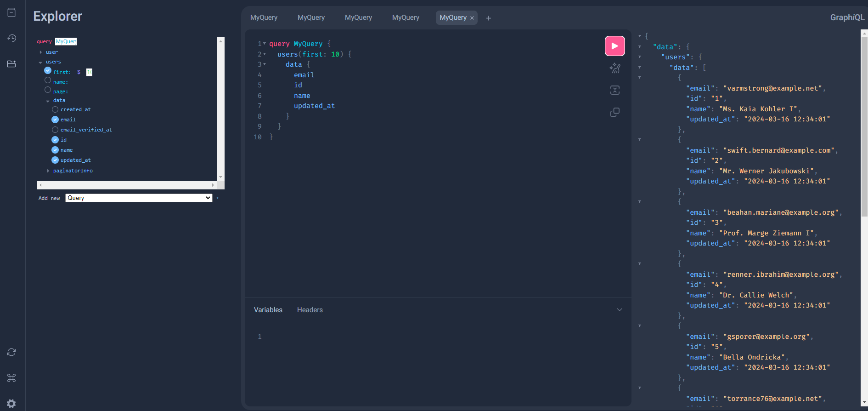Uncheck the id field
868x411 pixels.
[55, 140]
